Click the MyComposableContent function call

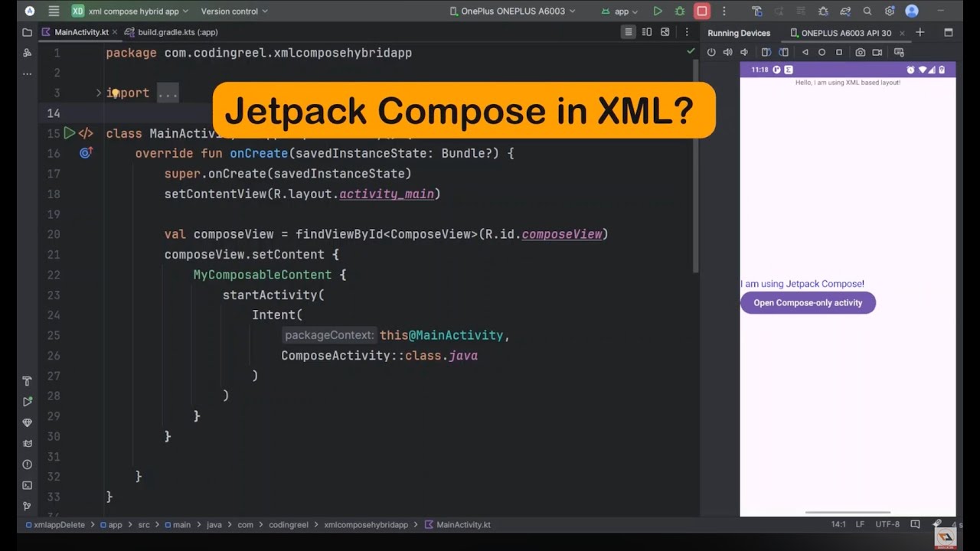[263, 275]
